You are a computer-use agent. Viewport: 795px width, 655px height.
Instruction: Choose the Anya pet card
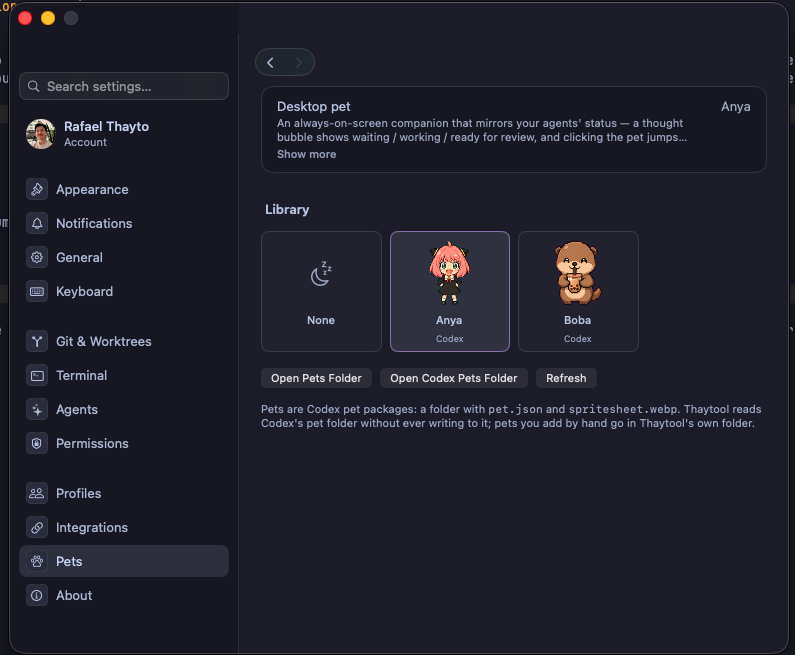pos(450,292)
